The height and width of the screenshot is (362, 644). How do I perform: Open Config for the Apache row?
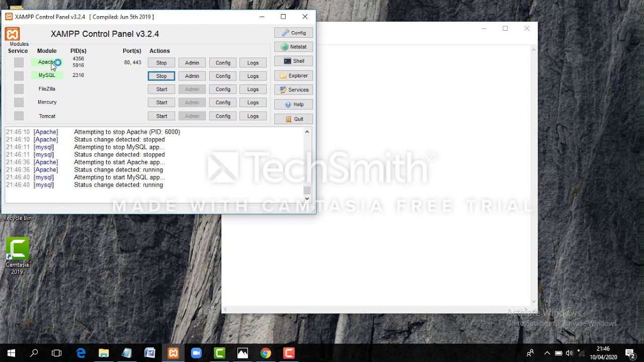click(x=223, y=63)
